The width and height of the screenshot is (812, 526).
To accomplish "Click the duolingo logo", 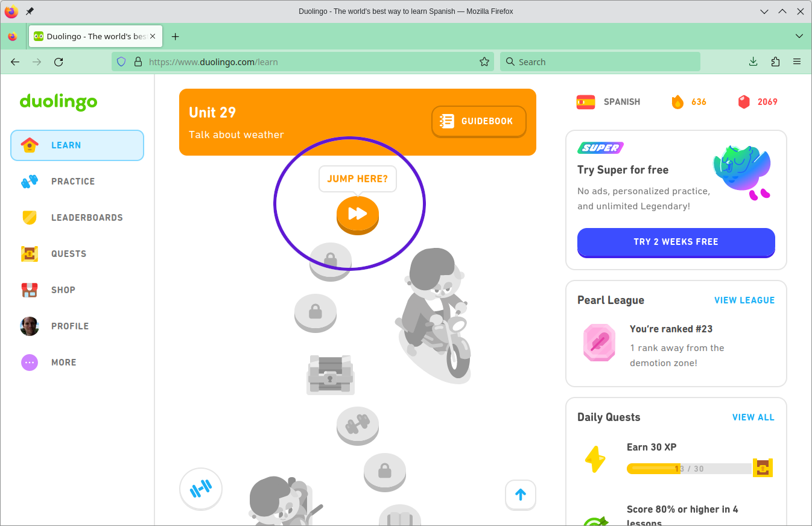I will [x=59, y=102].
